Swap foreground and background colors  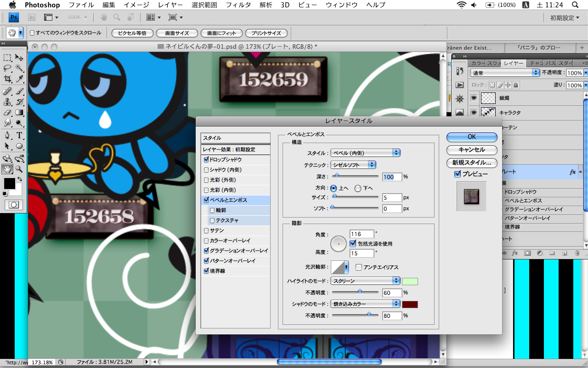20,178
